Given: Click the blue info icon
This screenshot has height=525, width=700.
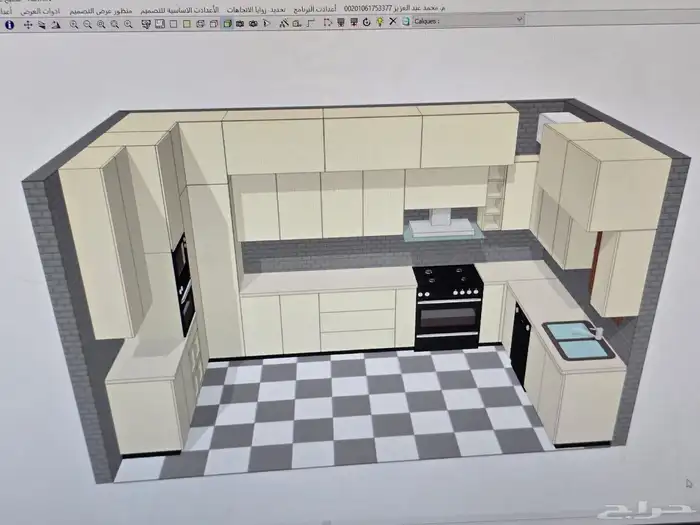Looking at the screenshot, I should (10, 24).
